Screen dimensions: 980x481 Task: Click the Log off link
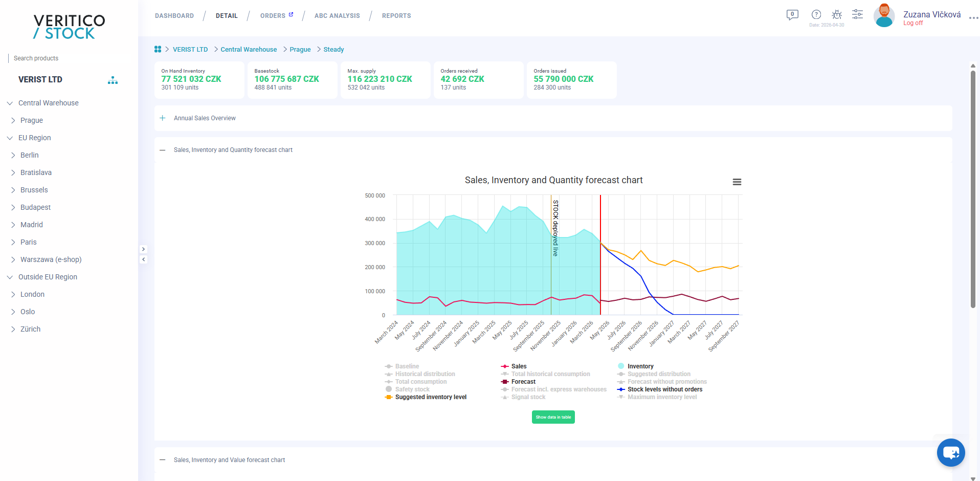tap(913, 23)
